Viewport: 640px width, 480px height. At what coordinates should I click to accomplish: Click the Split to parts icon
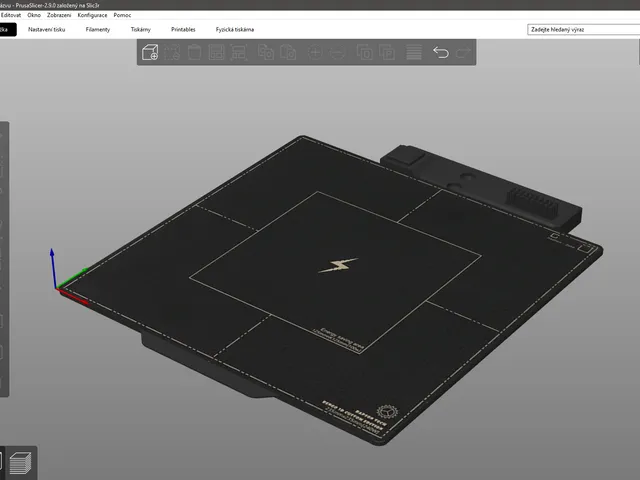click(387, 52)
